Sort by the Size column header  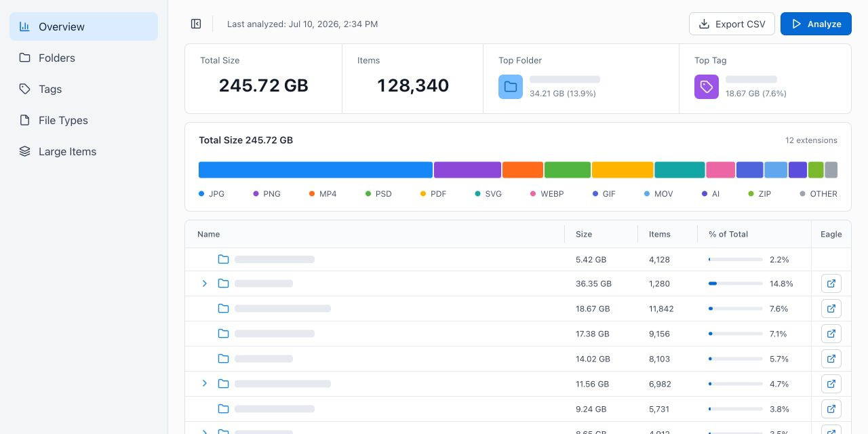pos(584,234)
